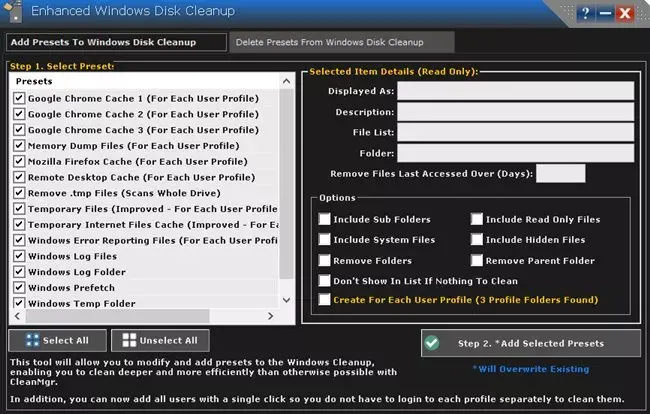This screenshot has height=414, width=650.
Task: Click the app logo icon in title bar
Action: (x=13, y=11)
